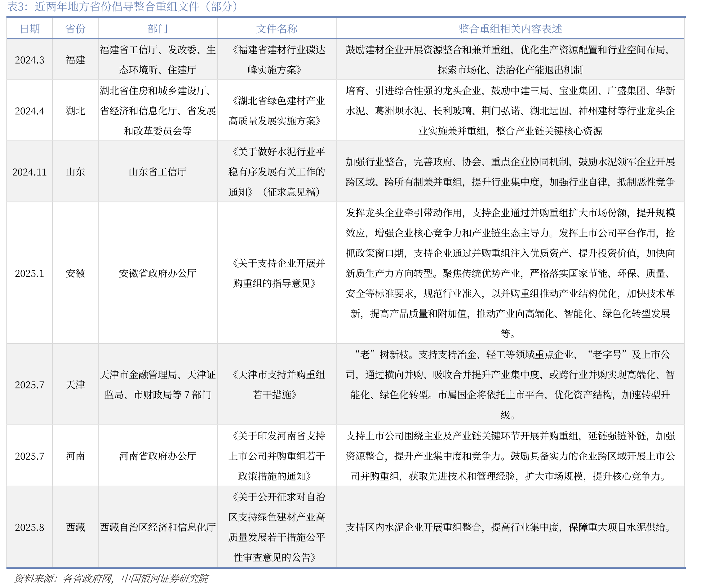Screen dimensions: 714x588
Task: Select department cell '西藏自治区经济和信息化厅'
Action: 157,527
